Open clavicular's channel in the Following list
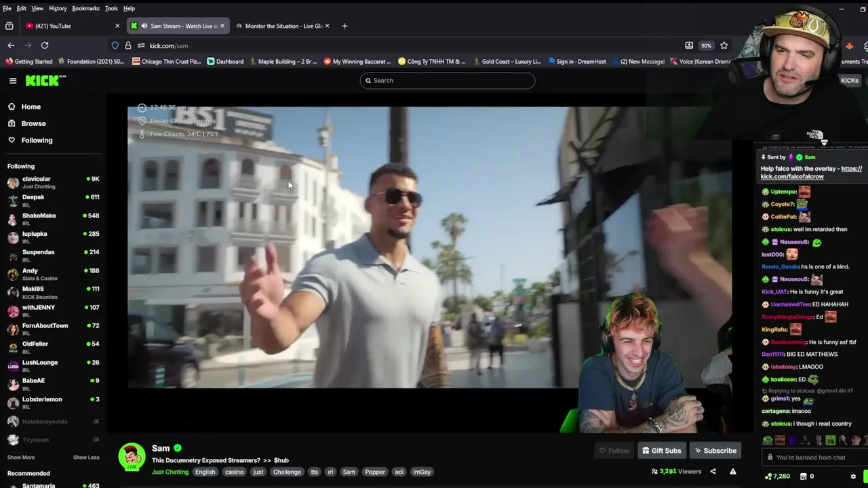 53,182
